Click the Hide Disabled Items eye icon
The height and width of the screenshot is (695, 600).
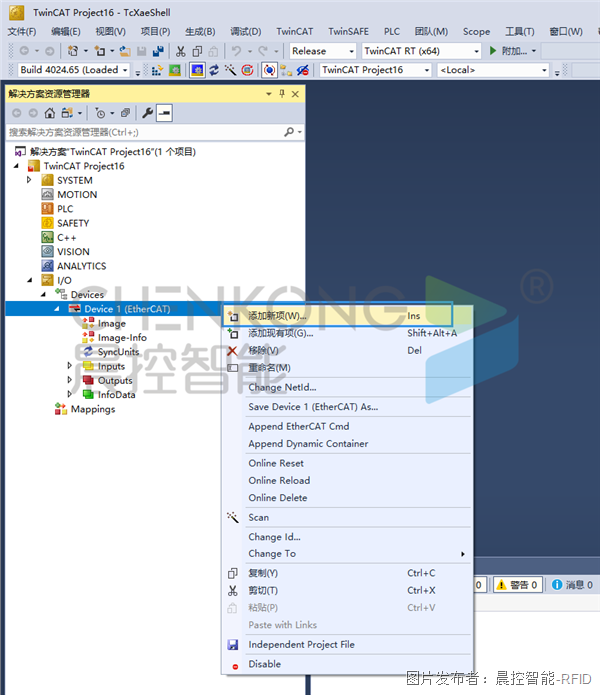(303, 70)
